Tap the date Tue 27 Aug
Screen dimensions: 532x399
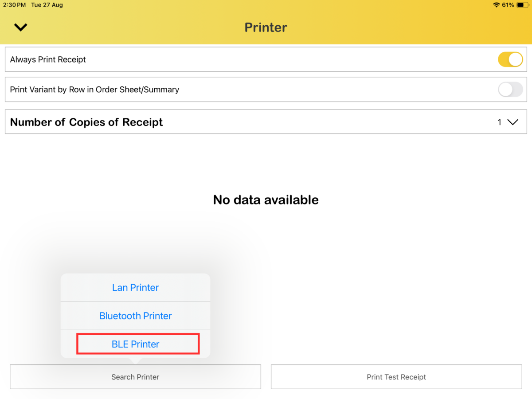pyautogui.click(x=47, y=5)
